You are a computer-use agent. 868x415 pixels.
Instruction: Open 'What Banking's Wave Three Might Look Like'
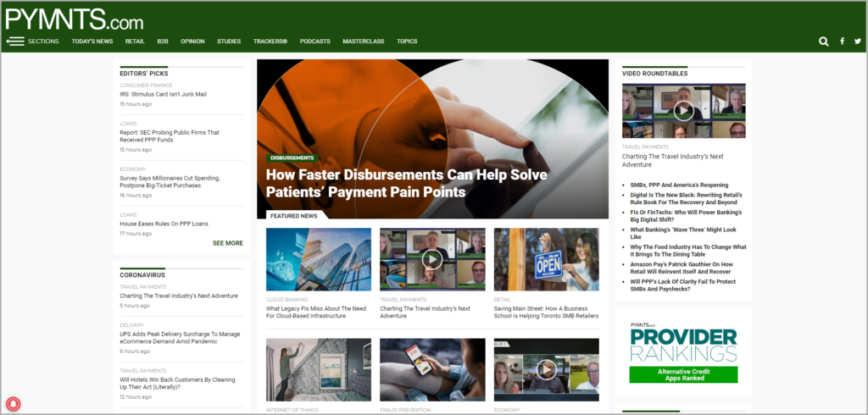[x=683, y=233]
